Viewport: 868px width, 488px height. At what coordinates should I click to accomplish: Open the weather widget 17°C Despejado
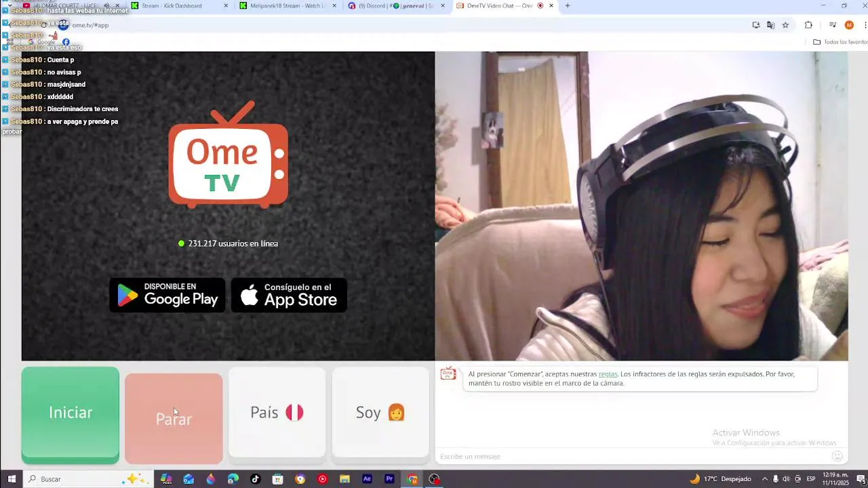(720, 479)
